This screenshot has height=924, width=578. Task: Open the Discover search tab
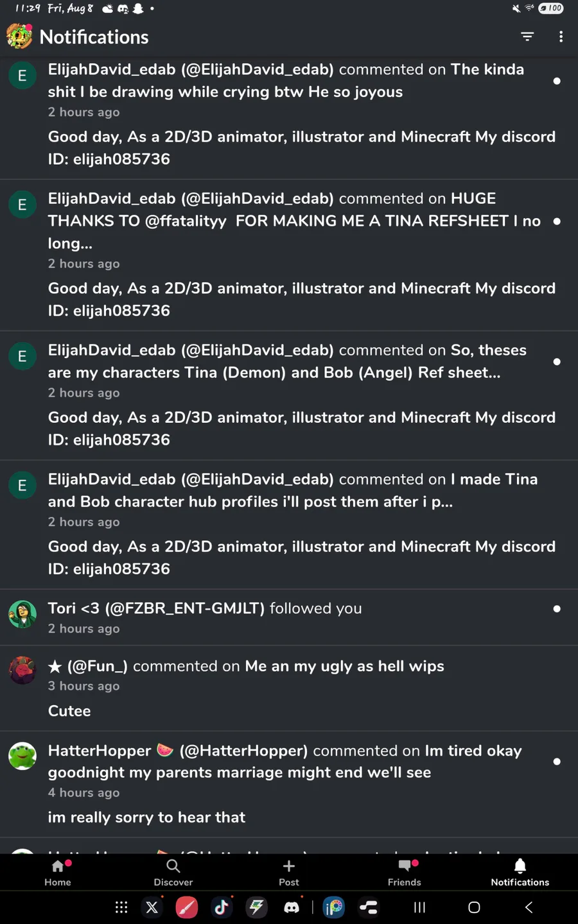pos(173,873)
